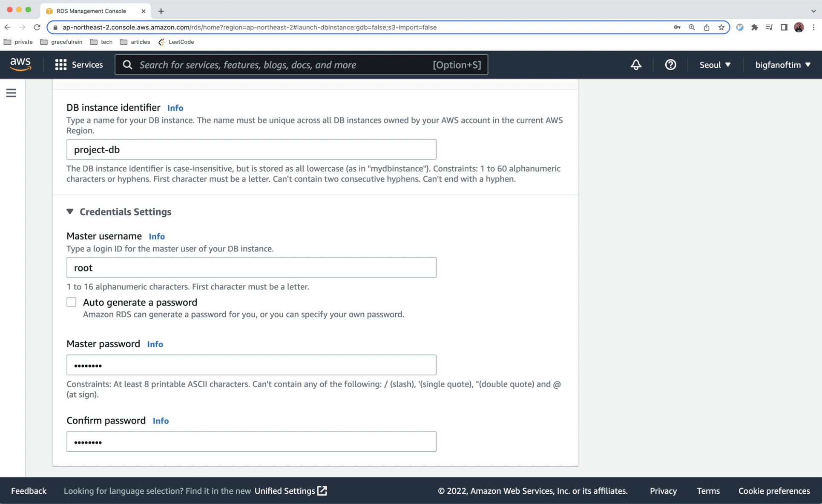This screenshot has height=504, width=822.
Task: Open the Seoul region dropdown
Action: (x=715, y=65)
